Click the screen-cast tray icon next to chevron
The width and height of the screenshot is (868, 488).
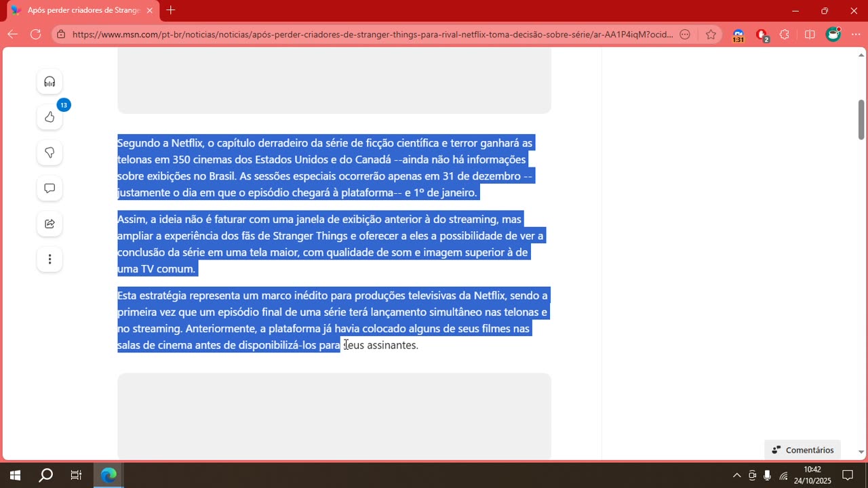point(752,475)
